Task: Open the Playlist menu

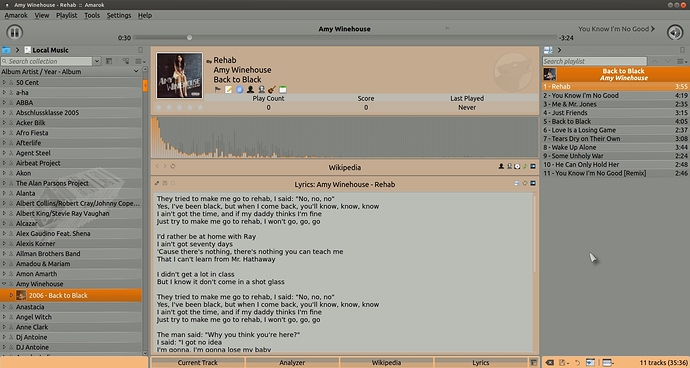Action: click(x=66, y=15)
